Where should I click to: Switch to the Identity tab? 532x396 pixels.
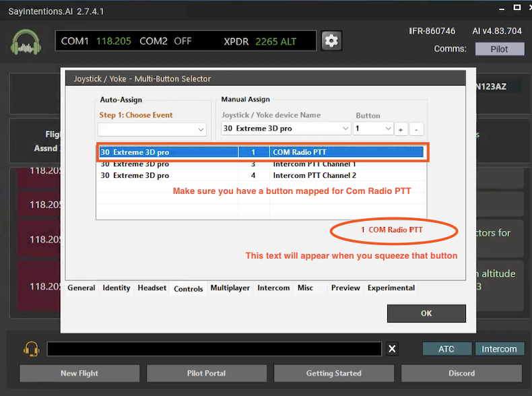click(x=117, y=288)
